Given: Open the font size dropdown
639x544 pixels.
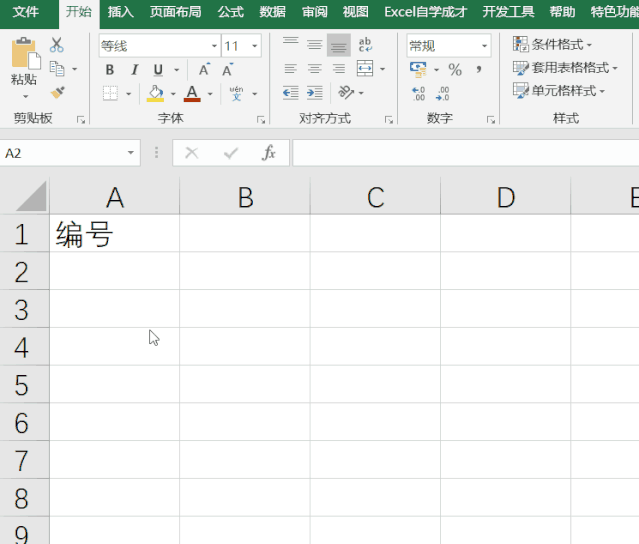Looking at the screenshot, I should pyautogui.click(x=255, y=46).
